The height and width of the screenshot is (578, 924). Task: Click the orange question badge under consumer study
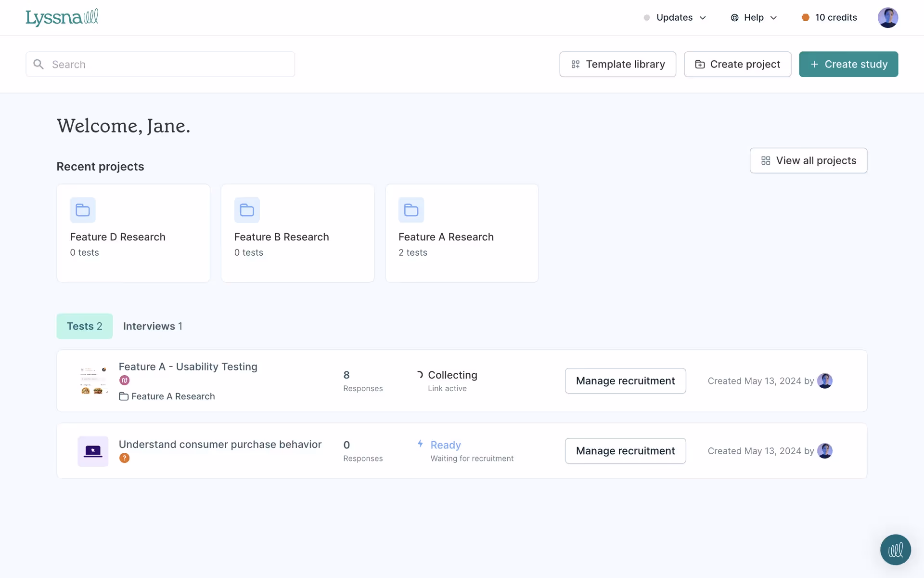(124, 458)
